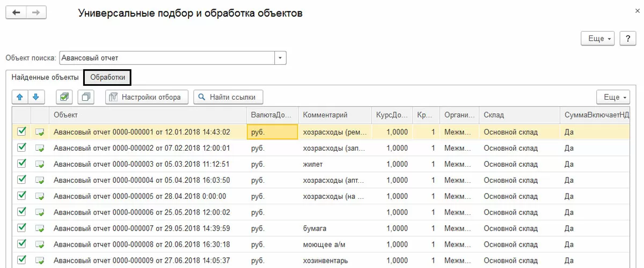
Task: Expand the Объект поиска dropdown arrow
Action: tap(280, 58)
